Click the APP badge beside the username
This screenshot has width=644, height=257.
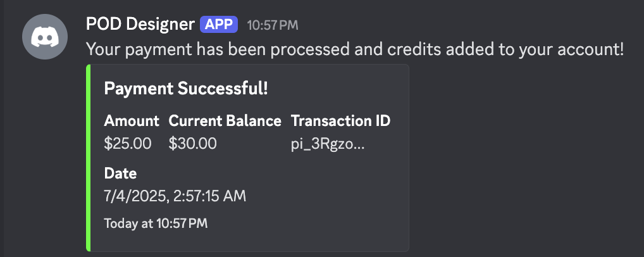pyautogui.click(x=219, y=25)
